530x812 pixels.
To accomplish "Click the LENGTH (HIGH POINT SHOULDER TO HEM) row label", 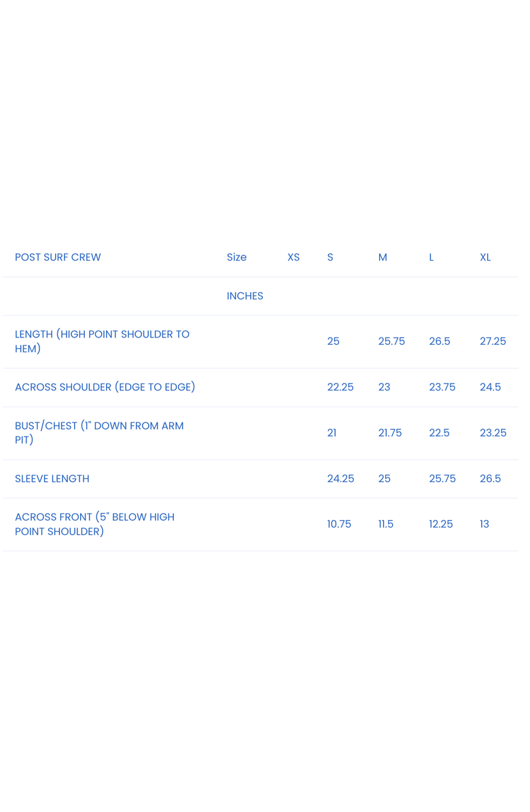I will point(102,342).
